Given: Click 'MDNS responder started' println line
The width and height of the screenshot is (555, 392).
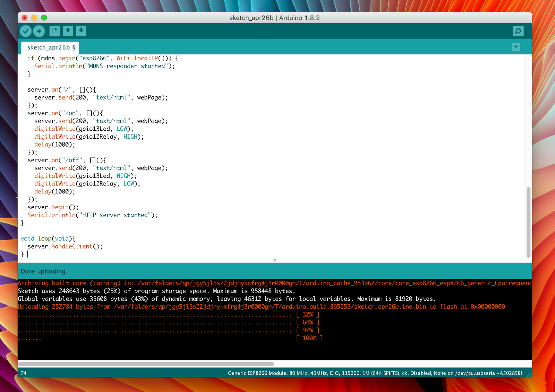Looking at the screenshot, I should tap(104, 66).
